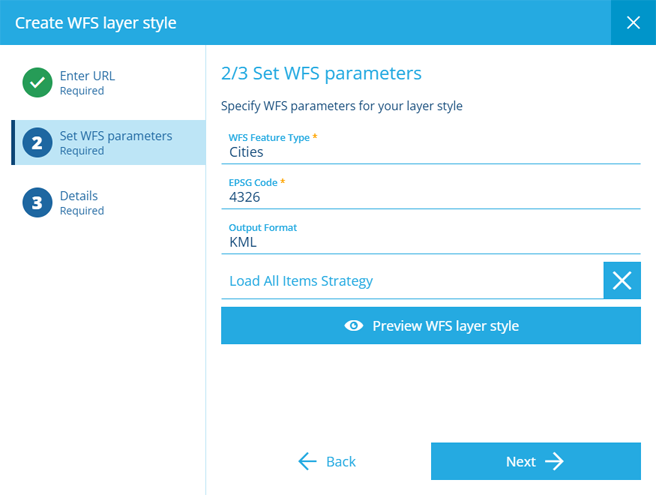The image size is (656, 495).
Task: Click the Preview WFS layer style button
Action: [x=431, y=326]
